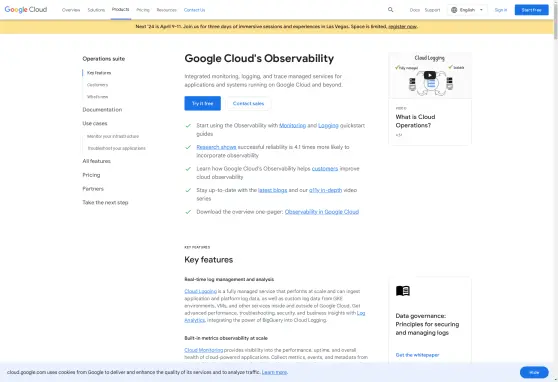Click the Try it free button
558x382 pixels.
(x=202, y=103)
